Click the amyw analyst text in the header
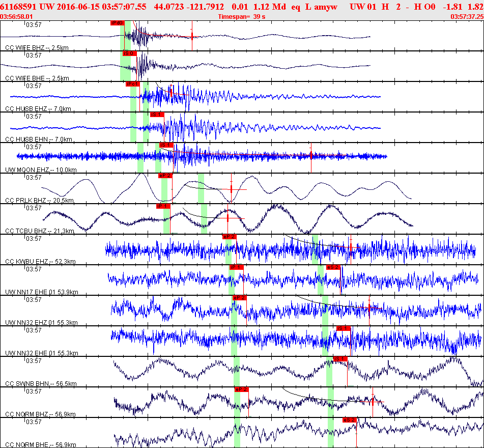 [326, 7]
